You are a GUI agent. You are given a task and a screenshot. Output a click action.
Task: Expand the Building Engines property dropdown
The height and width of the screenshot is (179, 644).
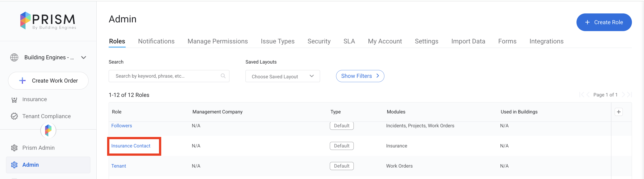tap(83, 58)
